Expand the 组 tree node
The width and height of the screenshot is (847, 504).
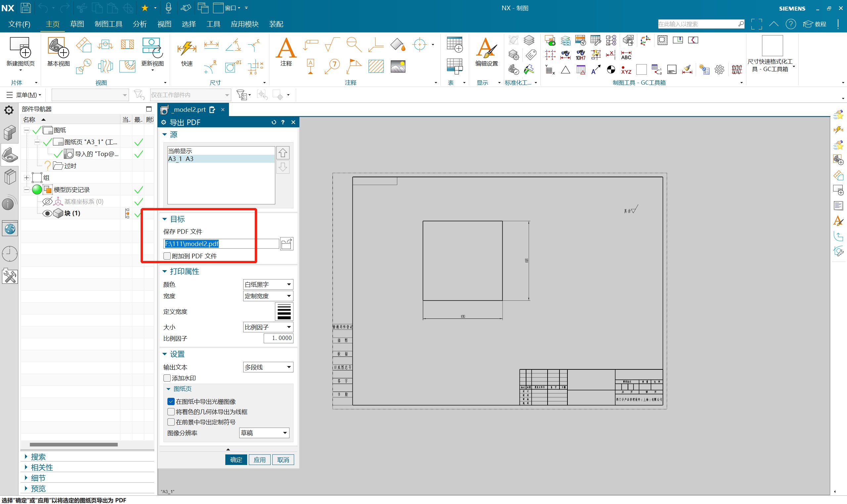[x=27, y=178]
